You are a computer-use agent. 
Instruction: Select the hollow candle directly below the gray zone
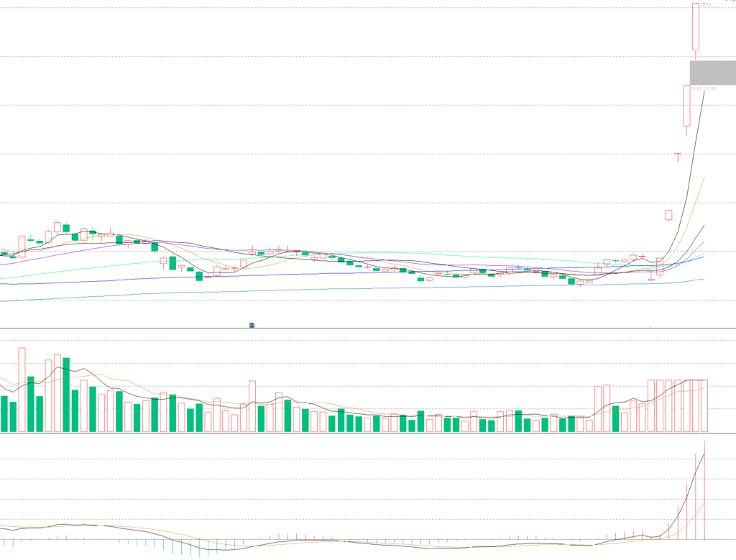(686, 110)
